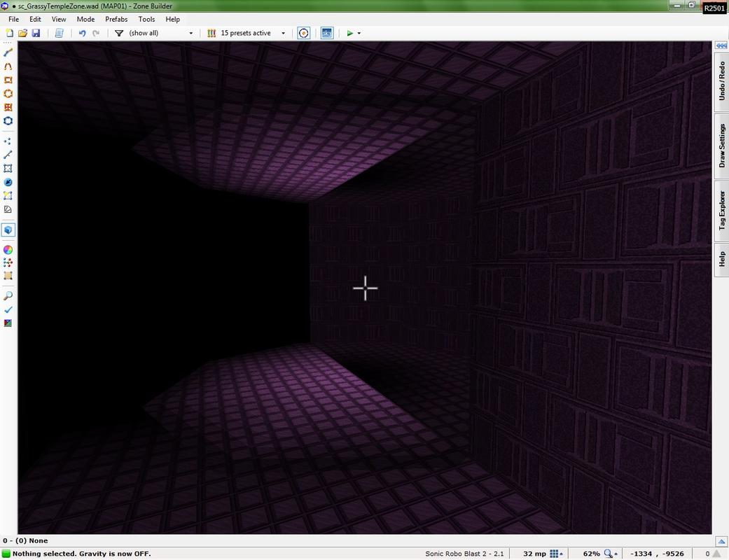Open an existing map file
The height and width of the screenshot is (560, 729).
pyautogui.click(x=22, y=33)
